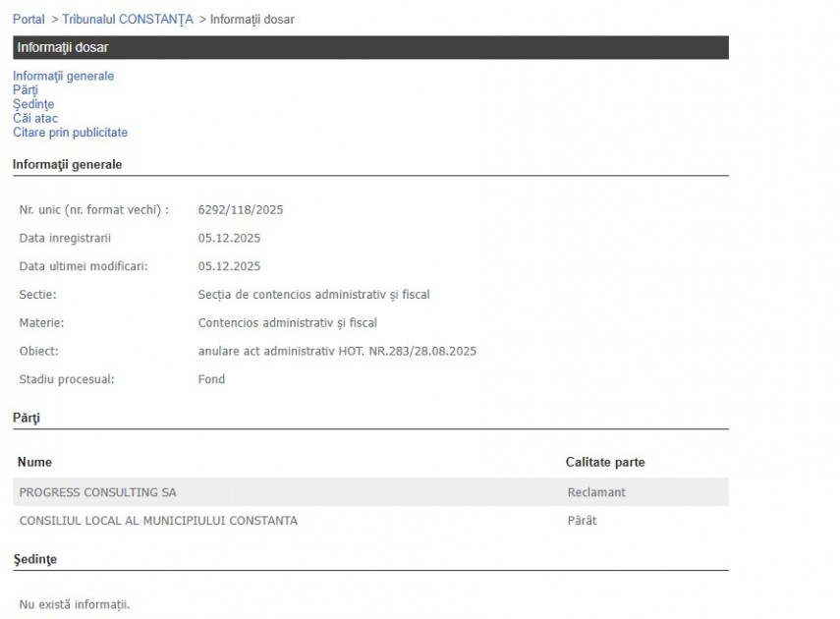Image resolution: width=840 pixels, height=619 pixels.
Task: Click the Stadiu procesual value Fond
Action: click(211, 379)
